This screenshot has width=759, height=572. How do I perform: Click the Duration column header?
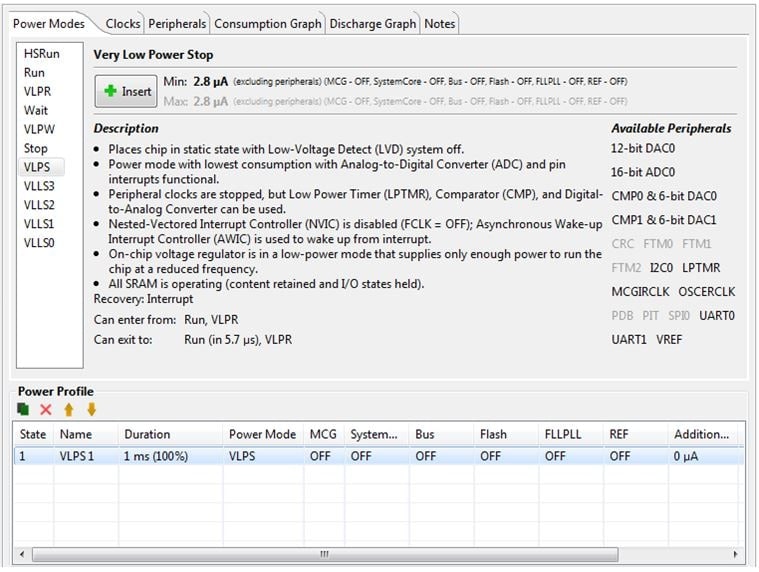coord(147,435)
